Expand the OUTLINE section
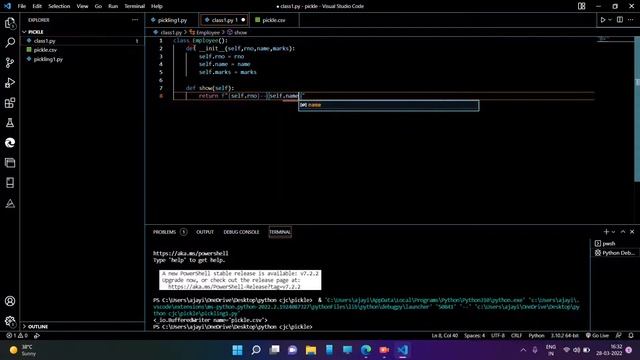Screen dimensions: 640x360 click(38, 327)
